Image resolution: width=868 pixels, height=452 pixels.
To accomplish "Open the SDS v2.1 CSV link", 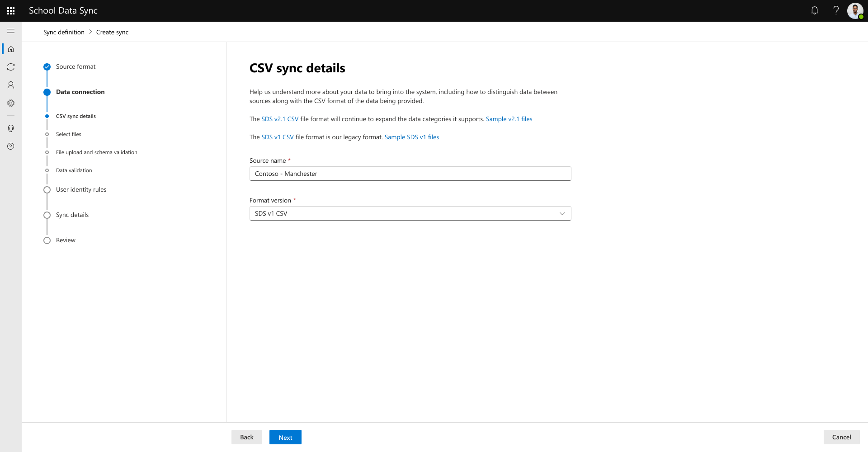I will click(x=280, y=119).
